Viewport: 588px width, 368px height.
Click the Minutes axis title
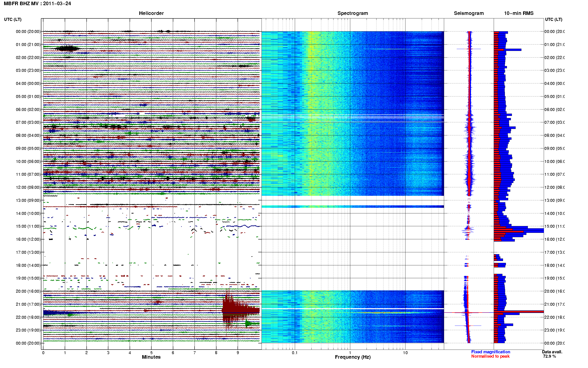(x=151, y=357)
